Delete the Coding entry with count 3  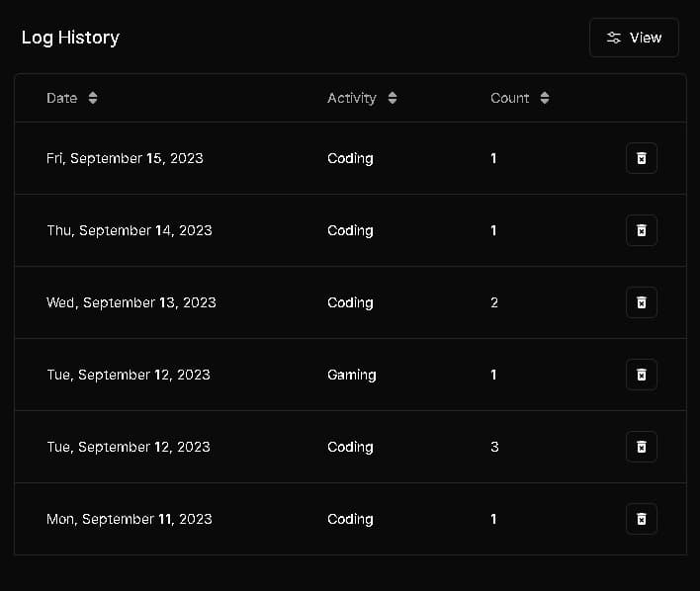click(x=641, y=447)
